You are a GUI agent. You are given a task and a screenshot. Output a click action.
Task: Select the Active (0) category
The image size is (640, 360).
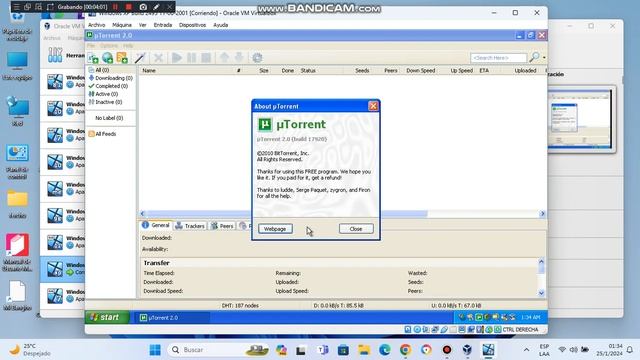pos(103,94)
